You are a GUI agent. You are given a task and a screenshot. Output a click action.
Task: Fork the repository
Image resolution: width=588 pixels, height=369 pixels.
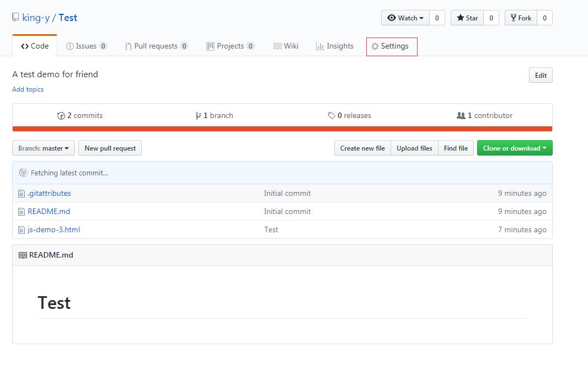[521, 18]
